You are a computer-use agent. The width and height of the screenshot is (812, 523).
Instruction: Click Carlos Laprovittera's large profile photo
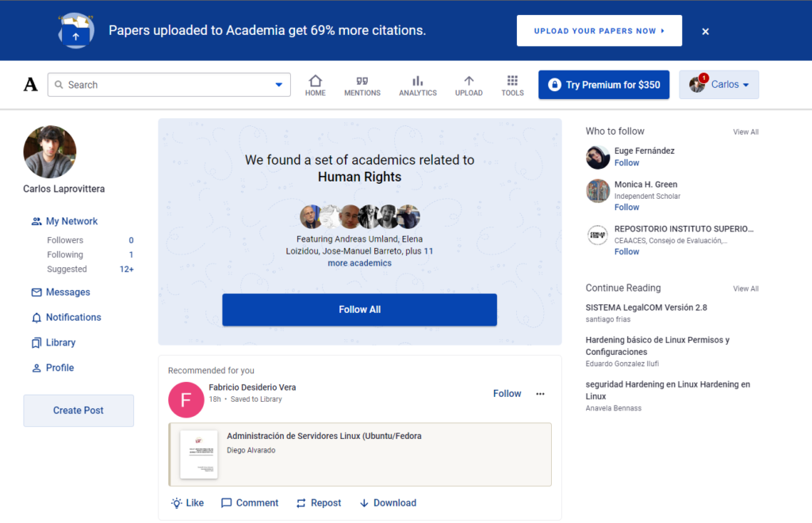pos(50,151)
